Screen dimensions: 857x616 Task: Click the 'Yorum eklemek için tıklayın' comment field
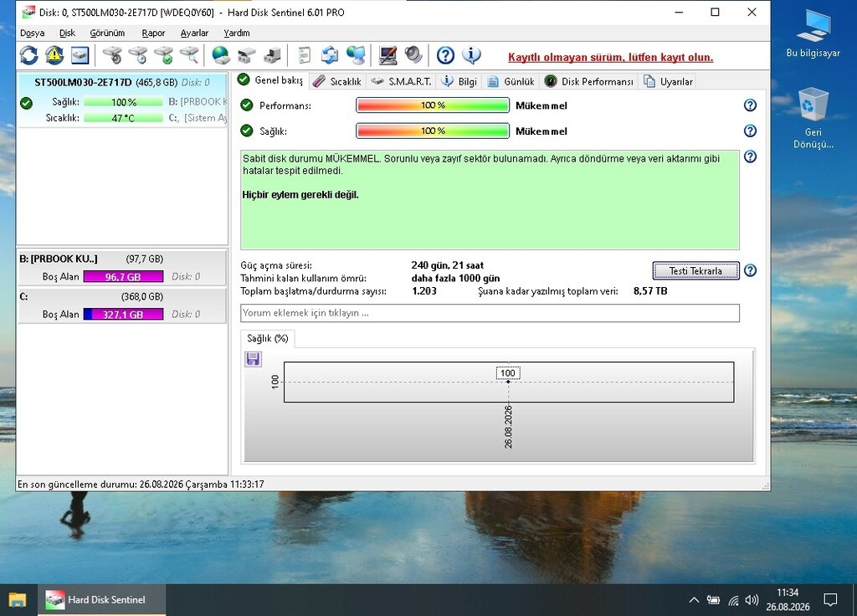tap(490, 313)
